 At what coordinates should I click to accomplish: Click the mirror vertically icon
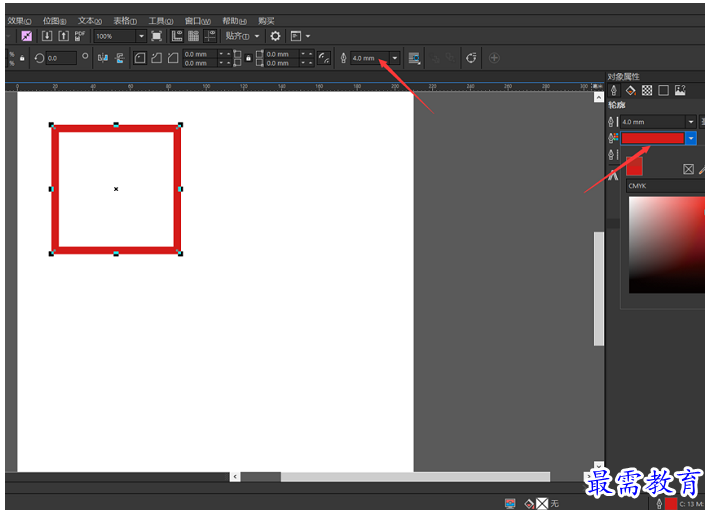120,58
